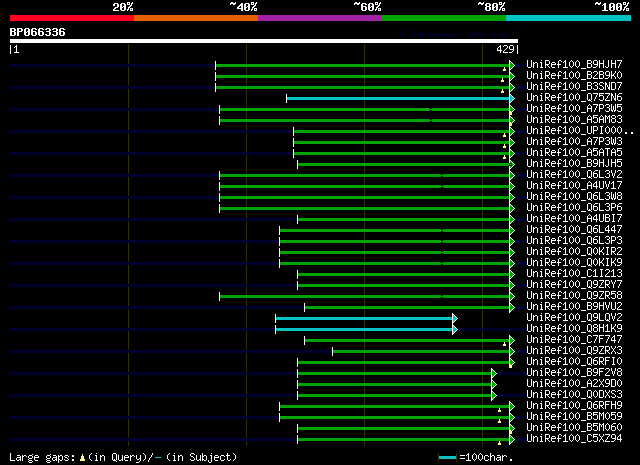Open hit UniRef100_Q6RFH9

tap(574, 406)
